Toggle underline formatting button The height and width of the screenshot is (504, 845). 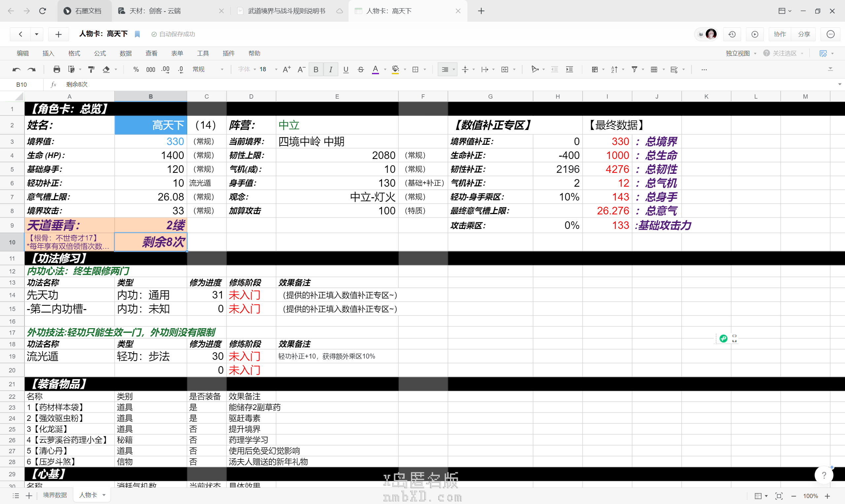point(346,70)
